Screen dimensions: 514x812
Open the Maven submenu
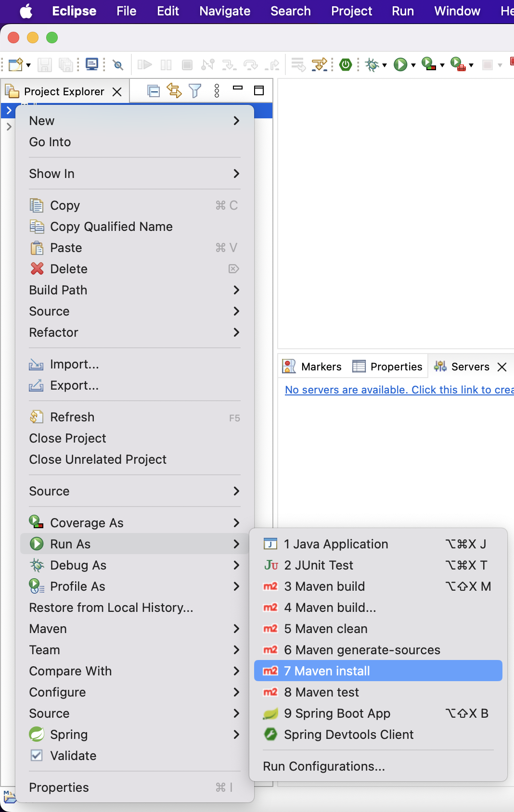click(x=135, y=629)
